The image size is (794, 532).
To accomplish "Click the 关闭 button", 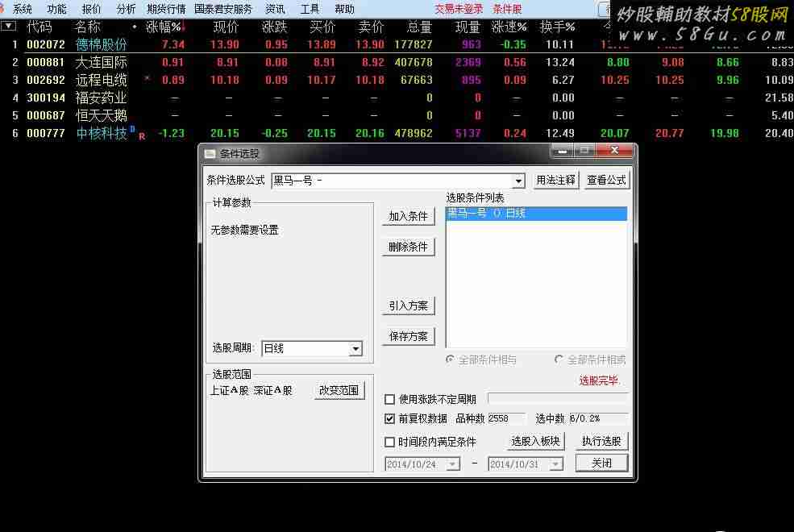I will click(601, 463).
